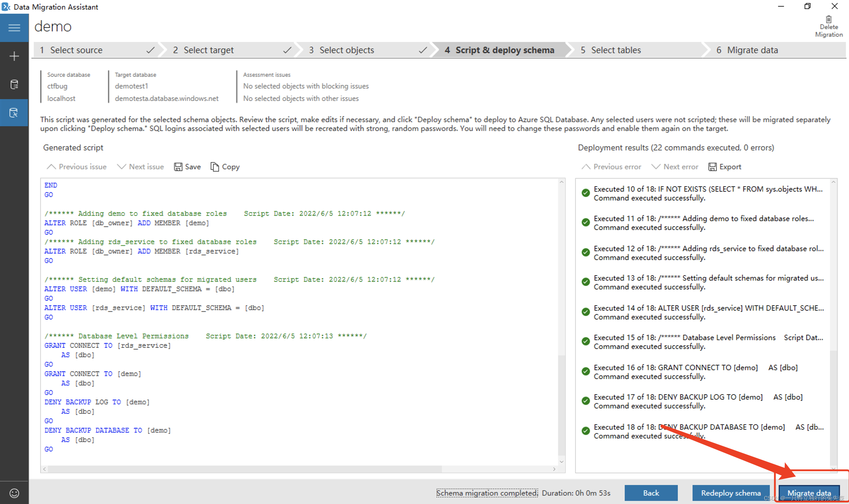This screenshot has width=849, height=504.
Task: Click the Next issue navigation icon
Action: 120,167
